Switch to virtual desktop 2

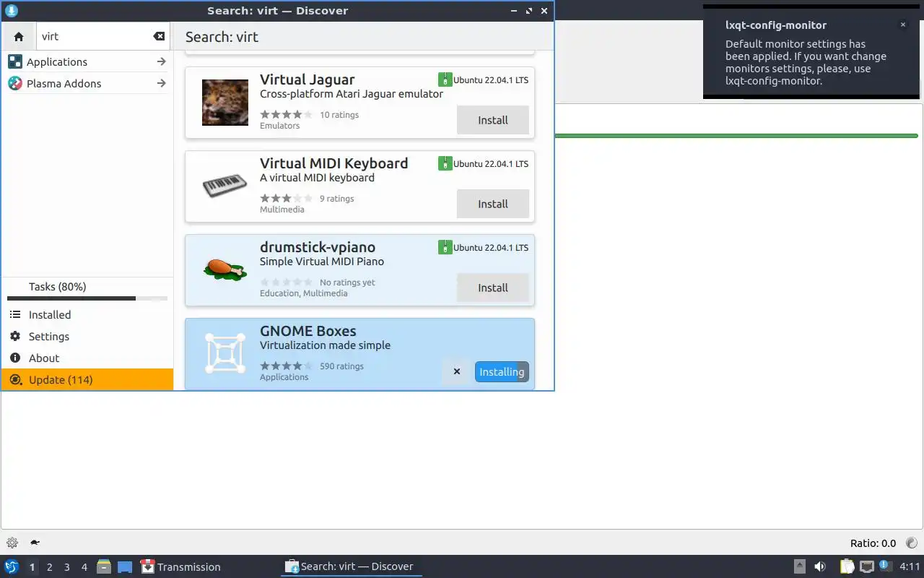(x=49, y=567)
